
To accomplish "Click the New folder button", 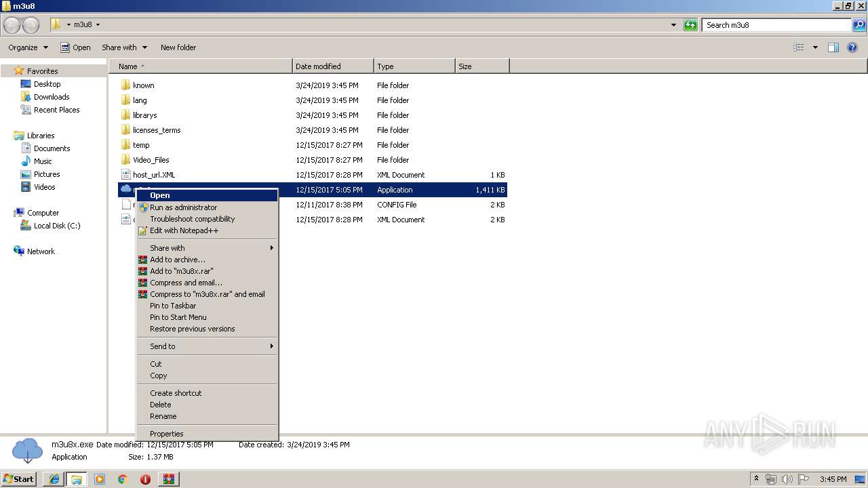I will click(178, 47).
